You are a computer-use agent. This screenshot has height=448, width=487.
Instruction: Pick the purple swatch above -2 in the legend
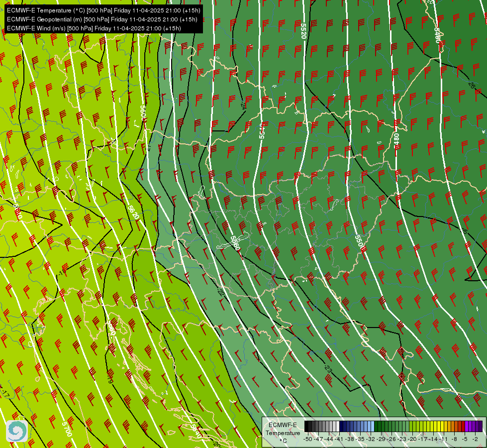tap(474, 426)
